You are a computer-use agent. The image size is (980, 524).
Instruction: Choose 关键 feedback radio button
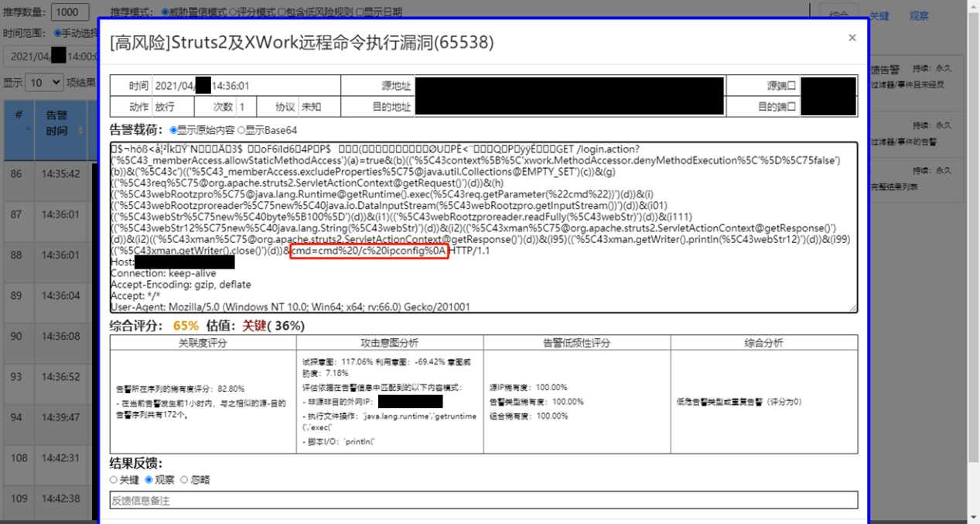click(114, 480)
